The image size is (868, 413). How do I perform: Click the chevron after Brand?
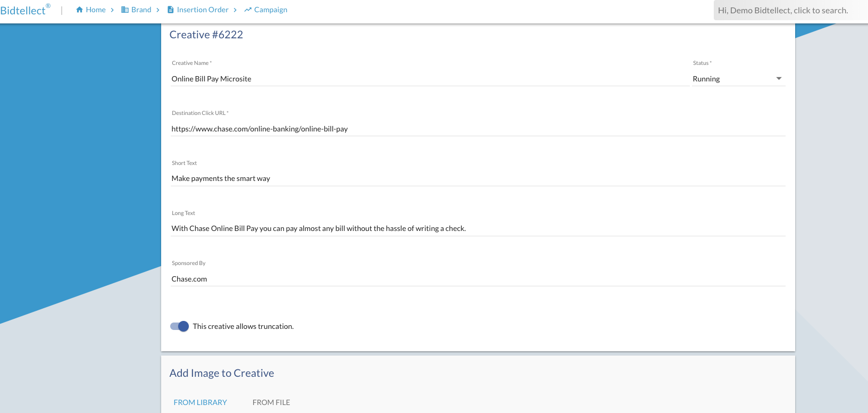(x=158, y=10)
